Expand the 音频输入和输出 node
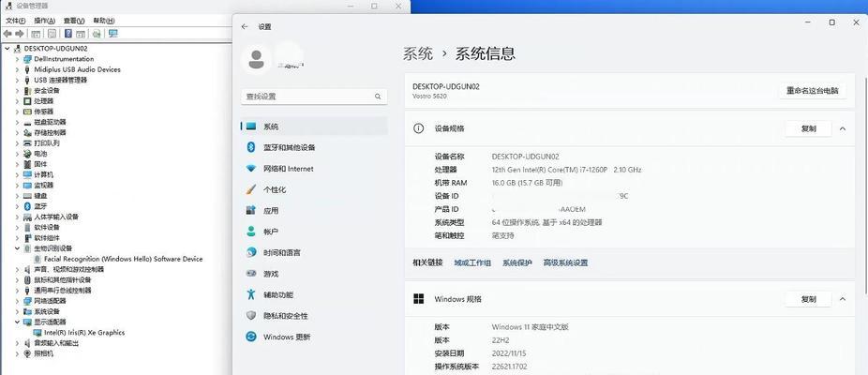This screenshot has width=868, height=375. (x=17, y=343)
